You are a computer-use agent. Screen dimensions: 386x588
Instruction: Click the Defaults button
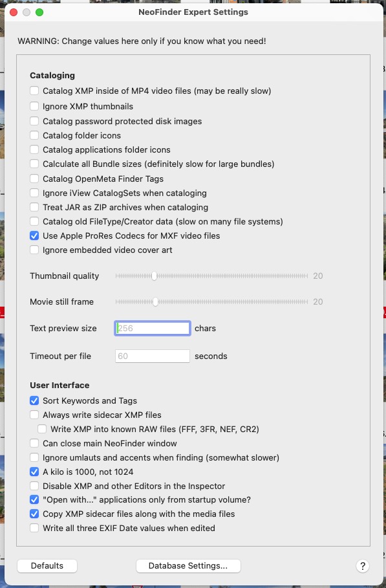point(47,565)
